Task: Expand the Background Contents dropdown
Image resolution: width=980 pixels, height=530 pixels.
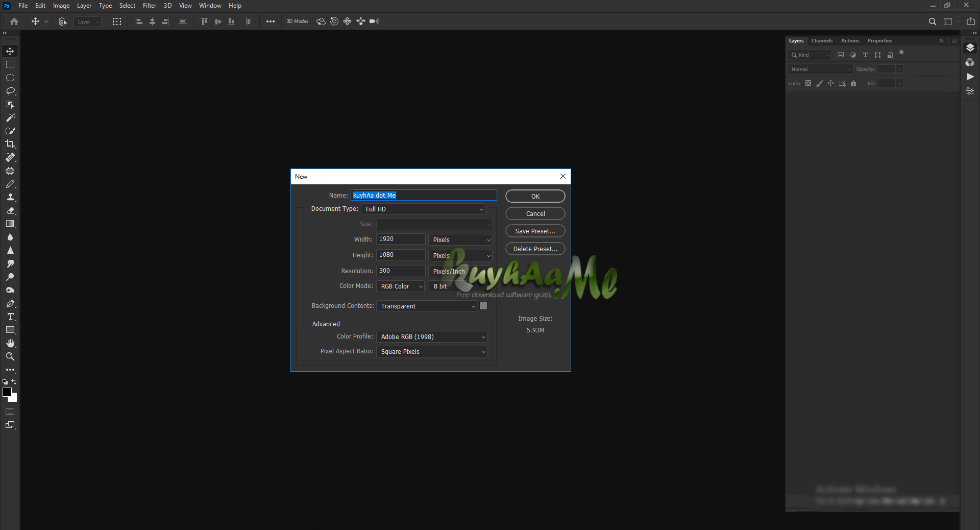Action: click(x=427, y=306)
